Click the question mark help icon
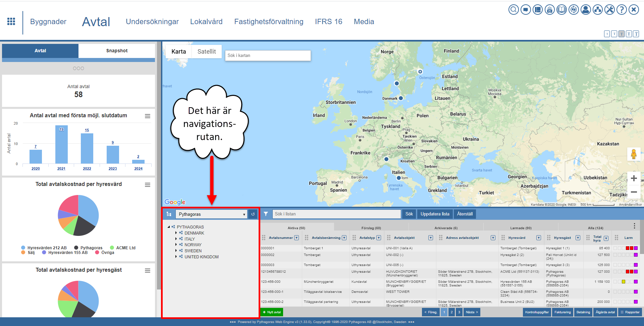Viewport: 644px width, 326px height. tap(622, 10)
